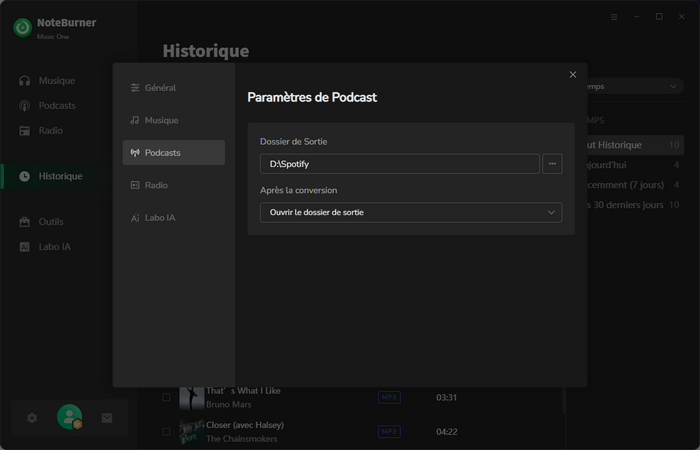Viewport: 700px width, 450px height.
Task: Open the mail envelope icon
Action: pyautogui.click(x=107, y=418)
